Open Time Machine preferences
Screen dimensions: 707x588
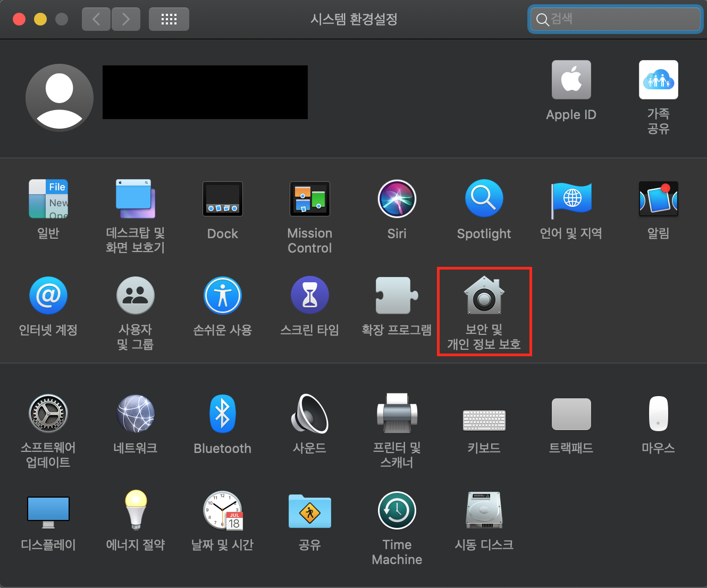click(x=397, y=510)
